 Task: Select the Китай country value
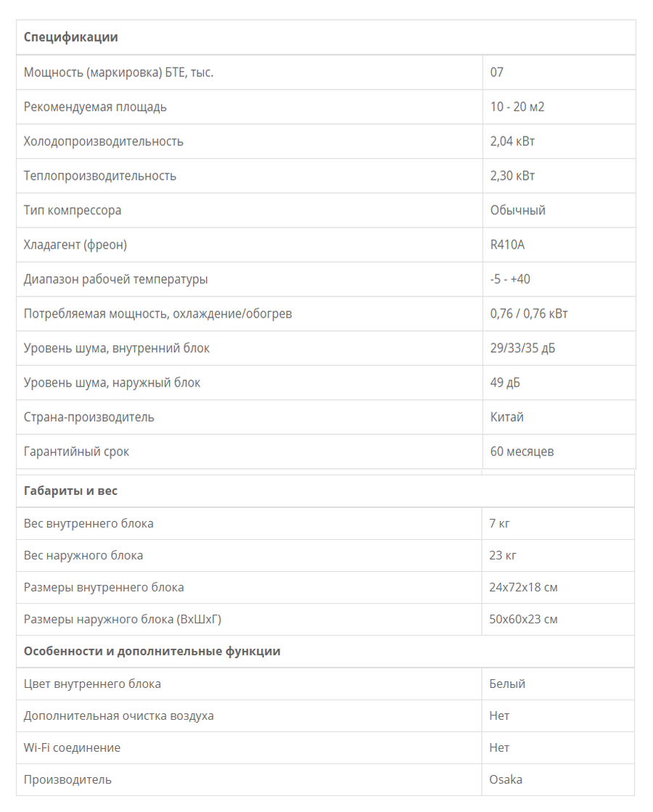pyautogui.click(x=507, y=417)
